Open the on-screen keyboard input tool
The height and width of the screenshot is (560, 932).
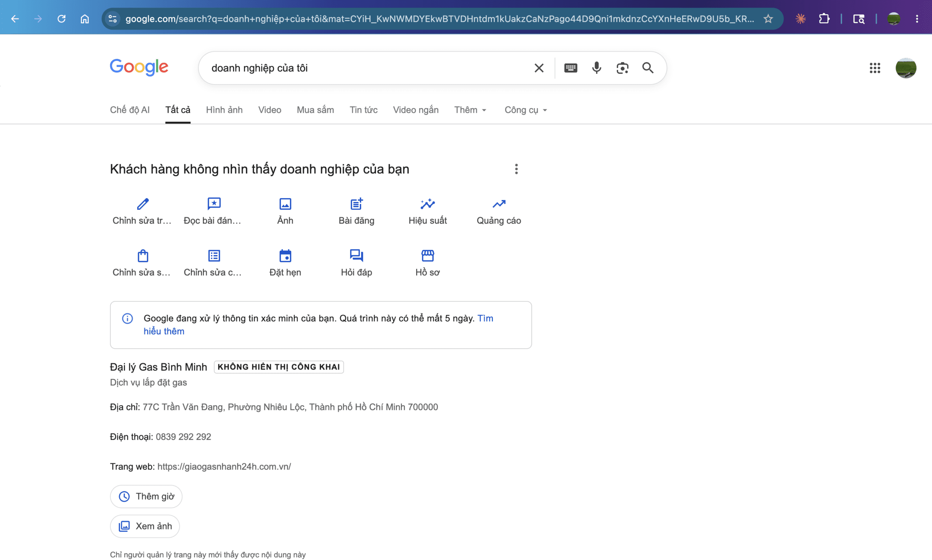click(570, 68)
